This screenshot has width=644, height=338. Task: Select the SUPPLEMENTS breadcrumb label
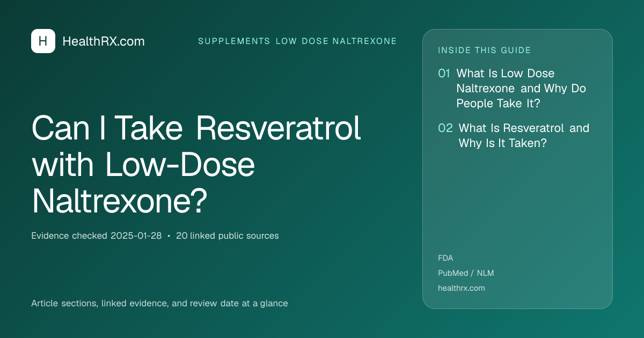pyautogui.click(x=234, y=41)
